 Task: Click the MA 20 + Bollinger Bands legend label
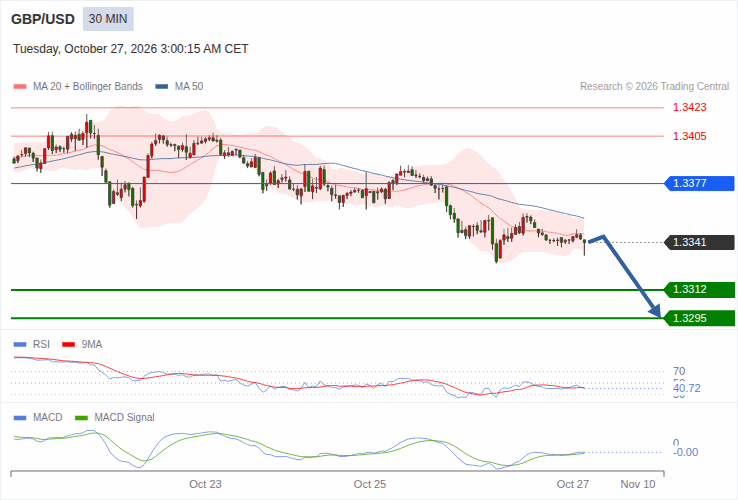(88, 87)
